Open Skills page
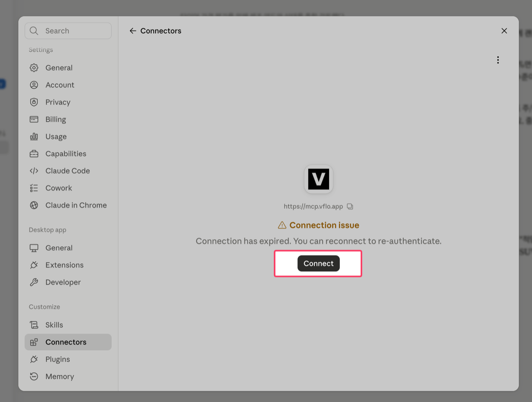This screenshot has width=532, height=402. coord(68,325)
